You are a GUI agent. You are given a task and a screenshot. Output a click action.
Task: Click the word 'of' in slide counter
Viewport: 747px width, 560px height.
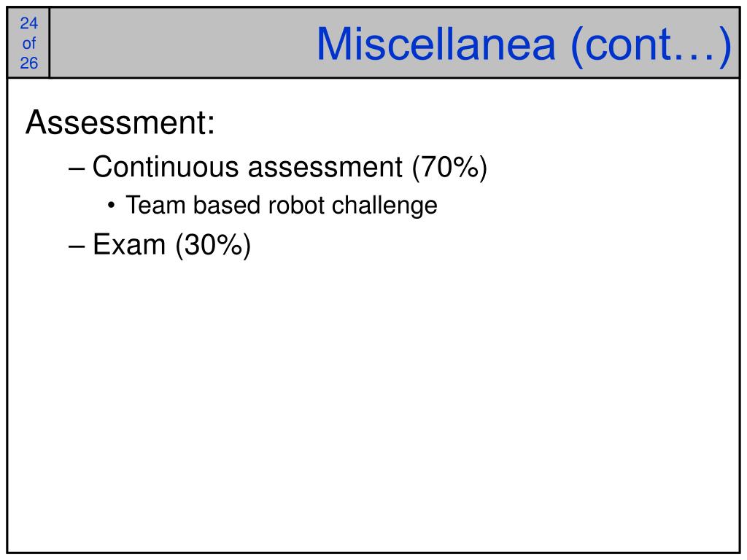click(28, 43)
